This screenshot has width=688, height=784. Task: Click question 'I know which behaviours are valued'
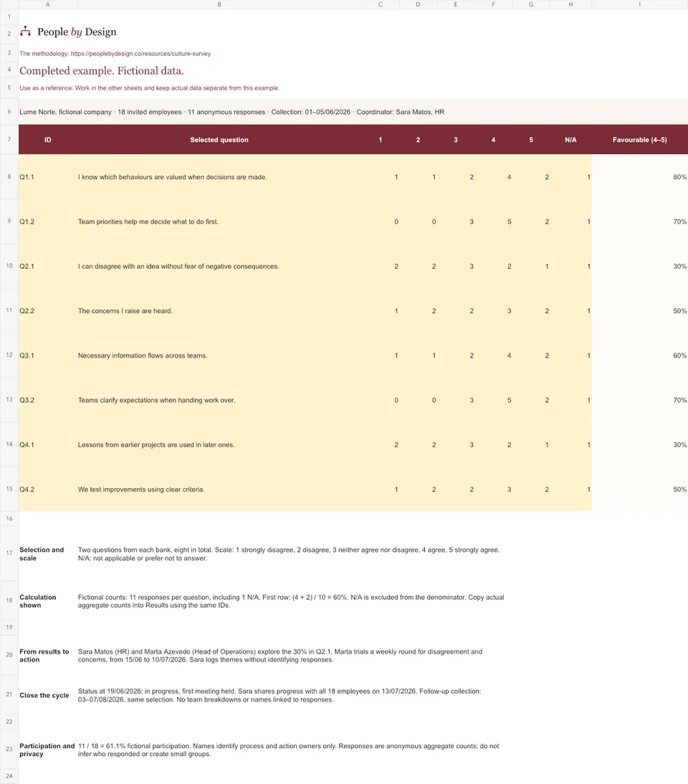(x=219, y=177)
